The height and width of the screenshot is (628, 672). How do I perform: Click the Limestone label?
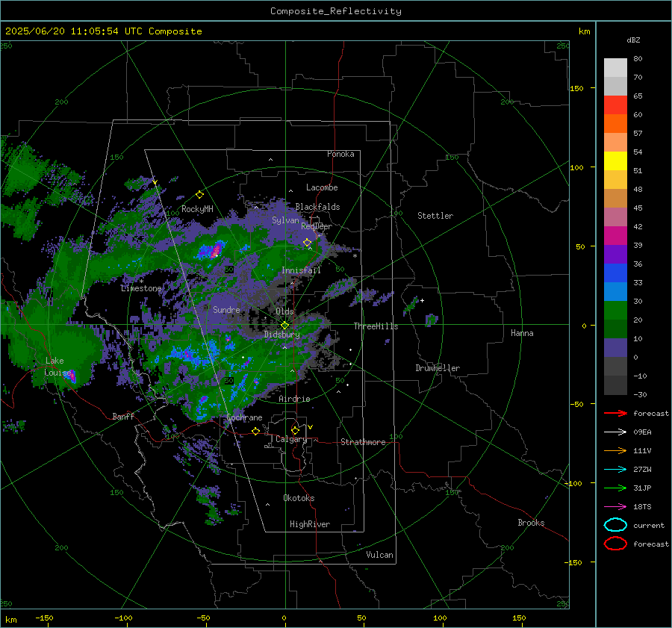141,288
